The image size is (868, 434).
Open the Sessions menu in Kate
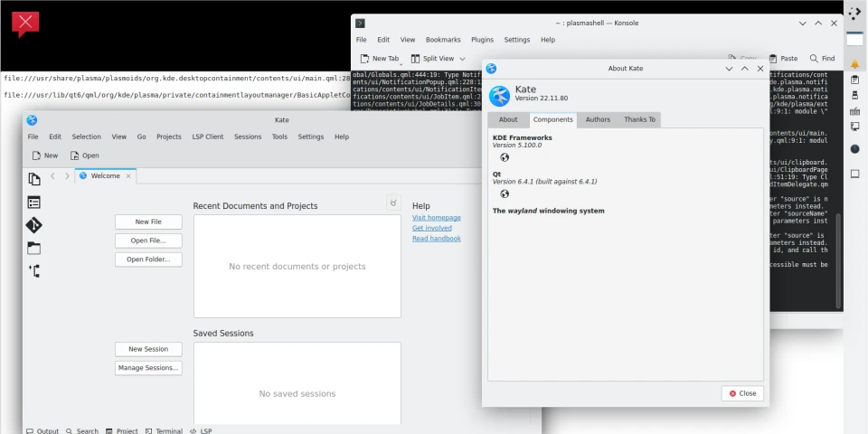click(248, 137)
